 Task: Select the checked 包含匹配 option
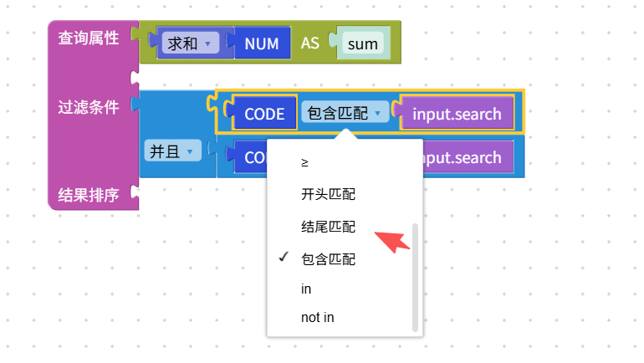point(328,258)
